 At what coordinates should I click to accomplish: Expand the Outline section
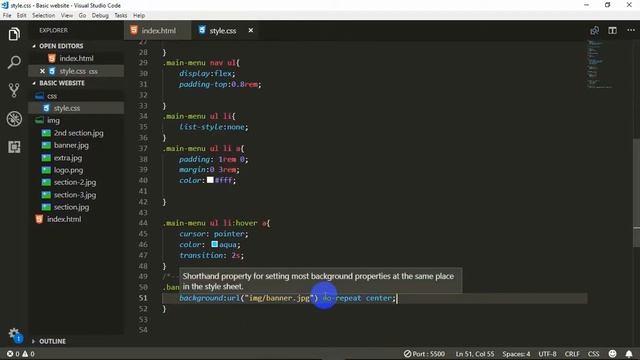point(52,341)
